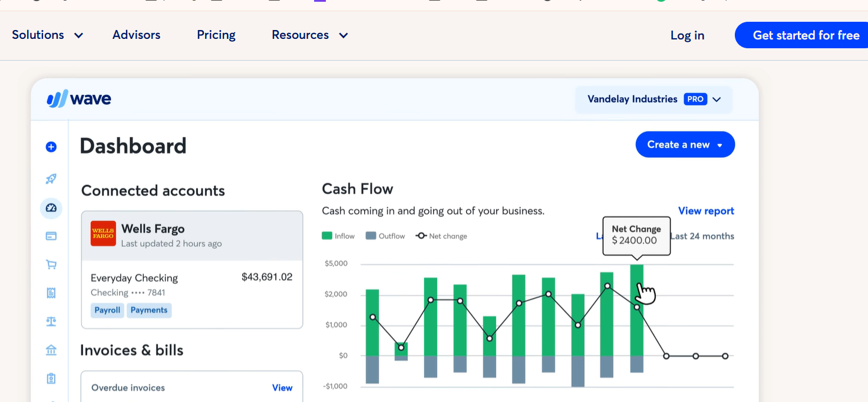Click the Dashboard heading
Image resolution: width=868 pixels, height=402 pixels.
(133, 146)
